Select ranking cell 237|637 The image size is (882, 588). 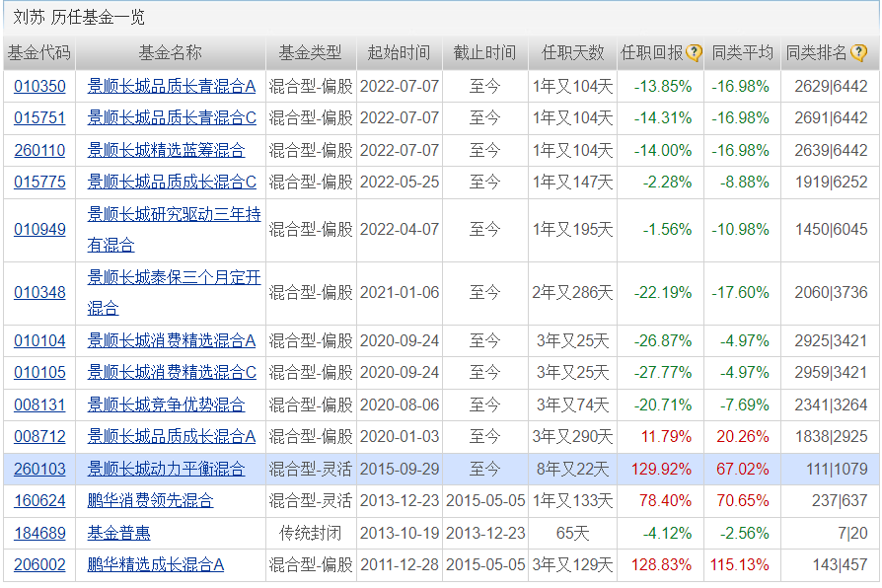pyautogui.click(x=840, y=500)
